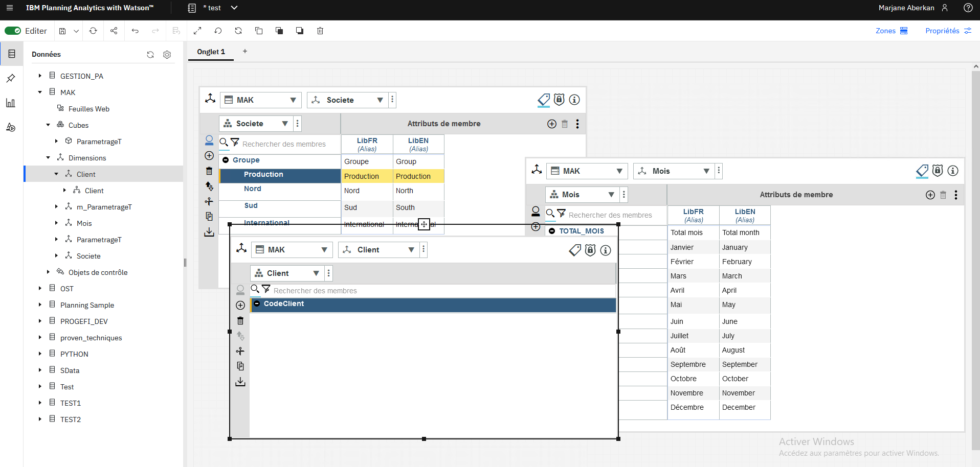
Task: Open the save options dropdown arrow
Action: pos(76,31)
